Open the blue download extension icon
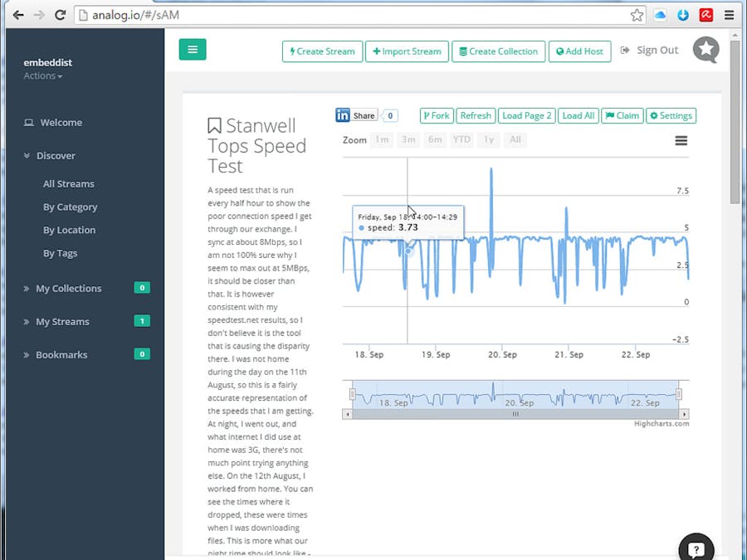The image size is (747, 560). (683, 15)
